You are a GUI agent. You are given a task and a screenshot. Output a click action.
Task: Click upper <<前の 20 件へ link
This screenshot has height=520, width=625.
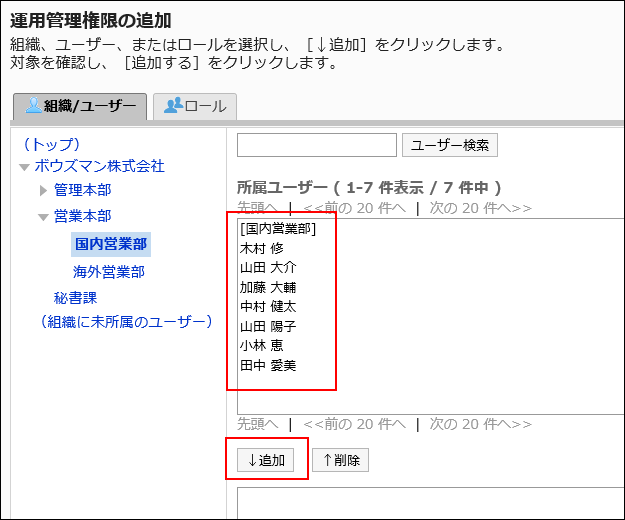[354, 208]
